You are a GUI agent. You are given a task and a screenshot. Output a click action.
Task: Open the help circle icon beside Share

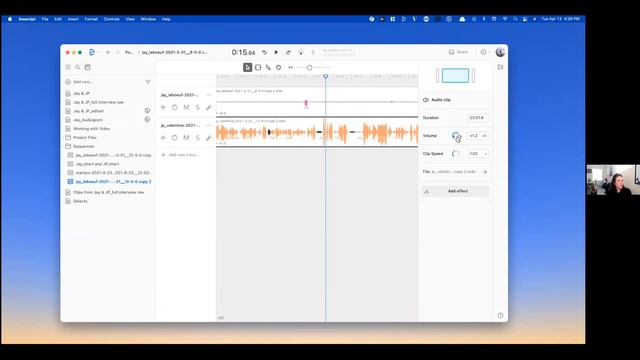coord(483,52)
